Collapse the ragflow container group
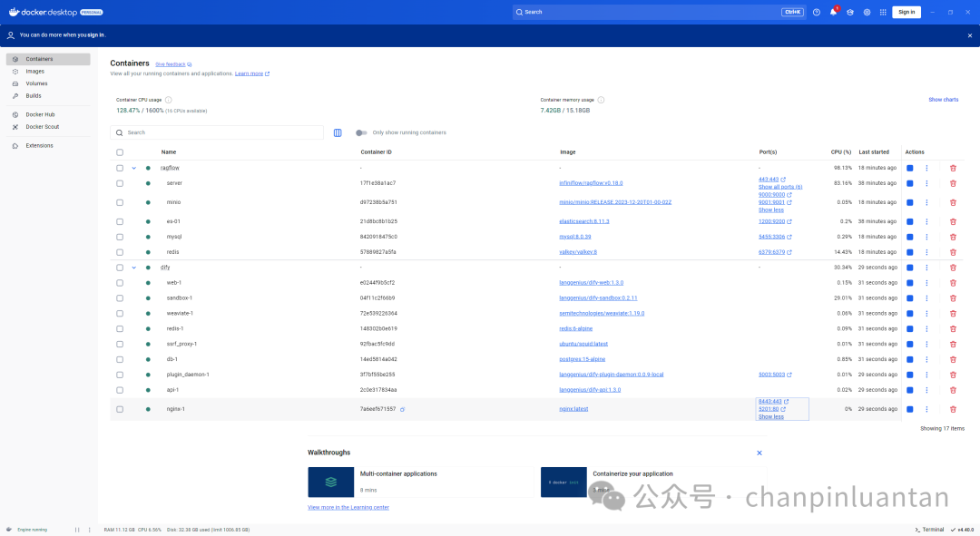Image resolution: width=980 pixels, height=536 pixels. pos(133,168)
